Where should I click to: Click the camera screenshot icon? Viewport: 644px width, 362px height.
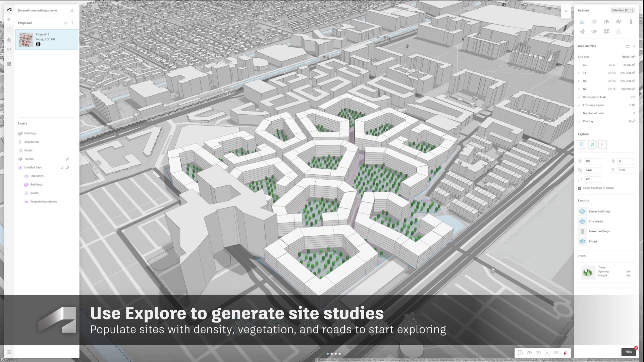pyautogui.click(x=538, y=353)
